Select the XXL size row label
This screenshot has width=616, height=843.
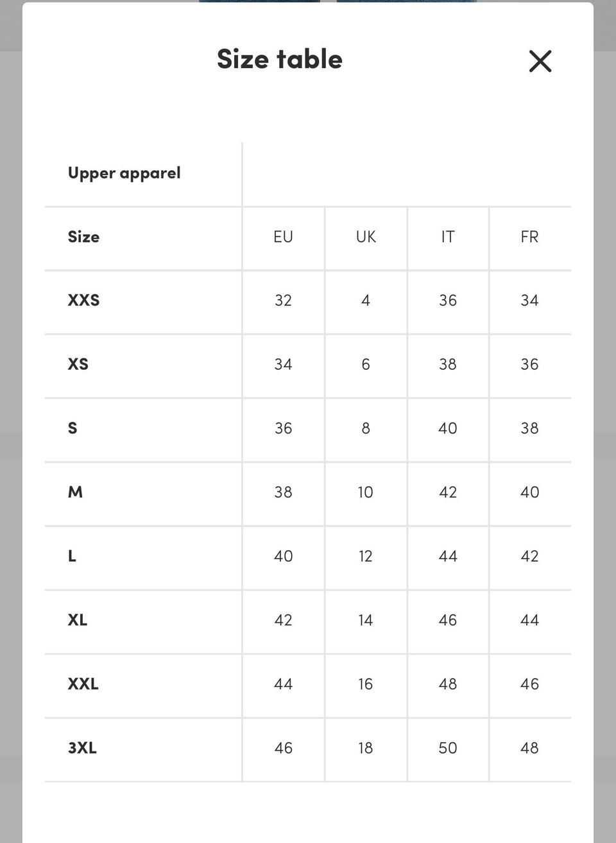(83, 684)
